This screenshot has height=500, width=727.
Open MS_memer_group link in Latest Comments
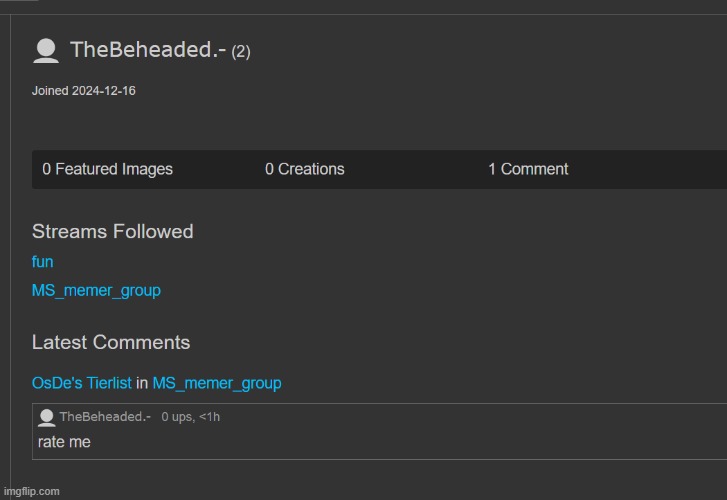coord(216,383)
